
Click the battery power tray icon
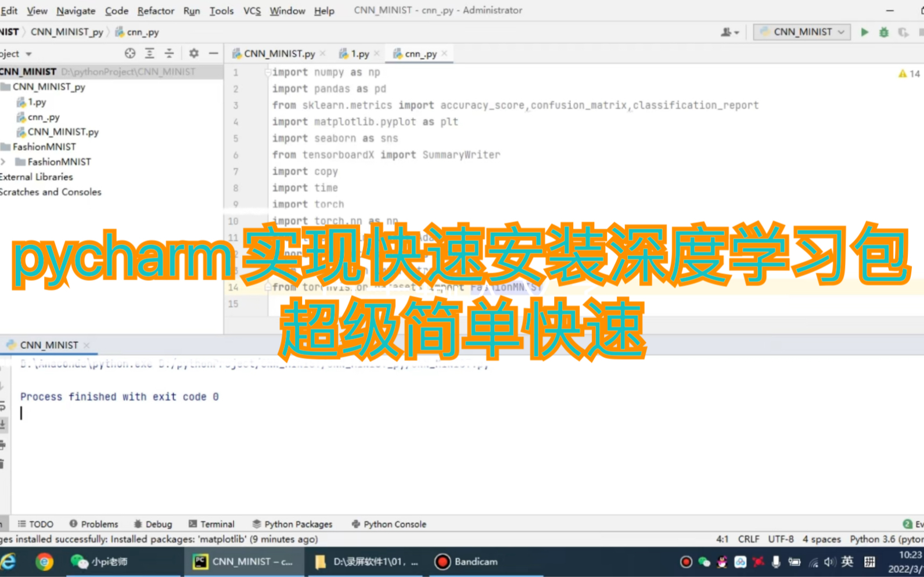794,562
